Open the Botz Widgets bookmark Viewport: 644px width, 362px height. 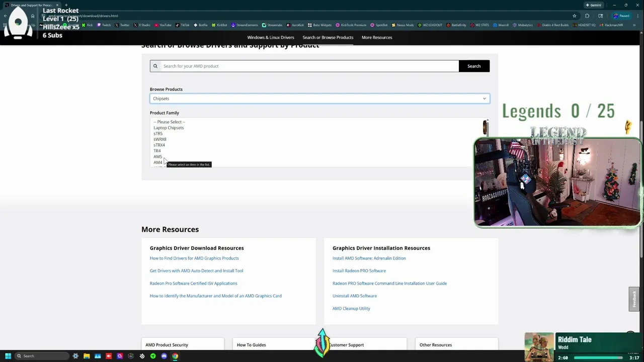(319, 25)
